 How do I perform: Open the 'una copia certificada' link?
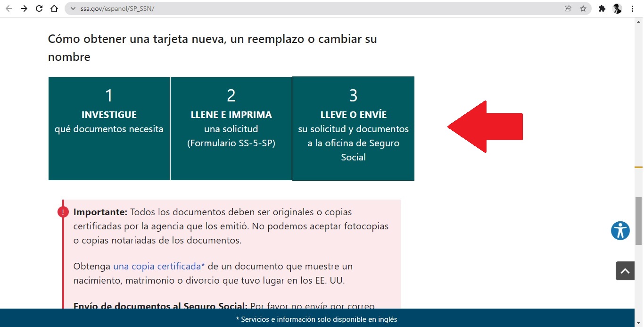tap(159, 267)
